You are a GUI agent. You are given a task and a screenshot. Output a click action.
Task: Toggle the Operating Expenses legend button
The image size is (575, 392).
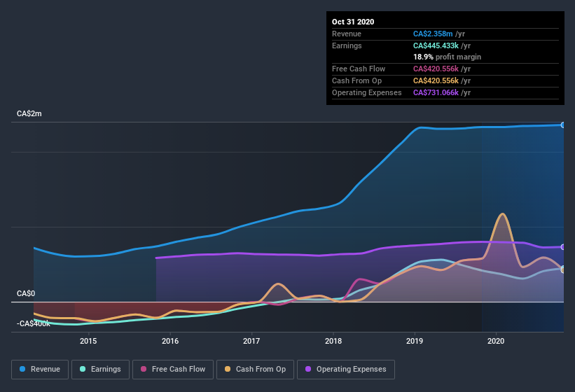(x=346, y=370)
